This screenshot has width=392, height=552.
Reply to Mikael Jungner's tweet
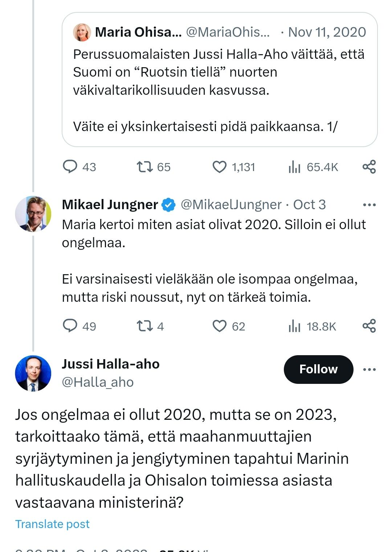[x=70, y=326]
